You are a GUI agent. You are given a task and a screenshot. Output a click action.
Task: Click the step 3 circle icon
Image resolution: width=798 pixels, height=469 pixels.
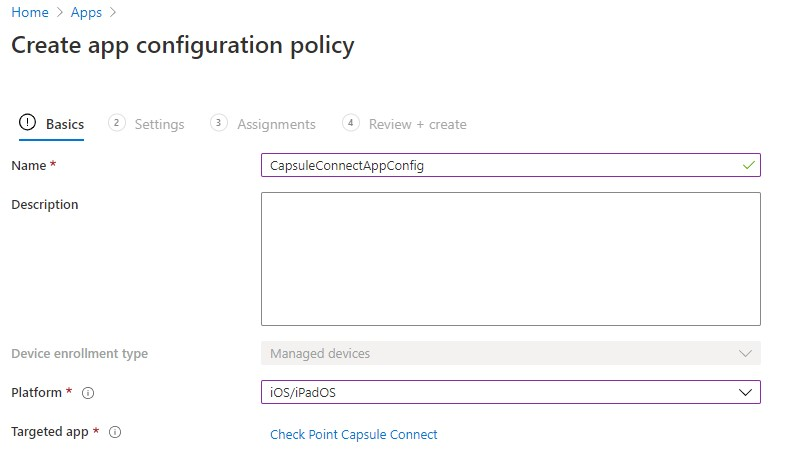tap(218, 123)
